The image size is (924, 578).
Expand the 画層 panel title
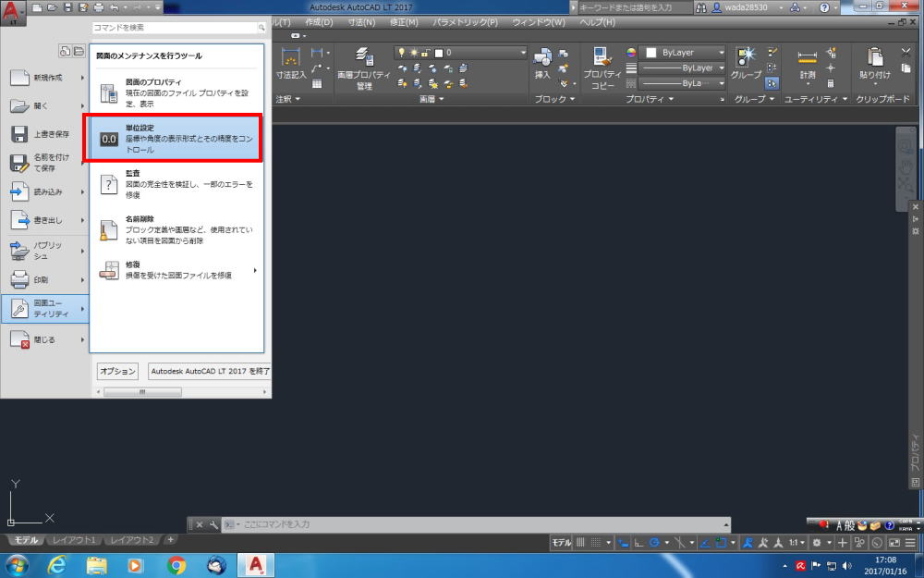click(x=432, y=99)
